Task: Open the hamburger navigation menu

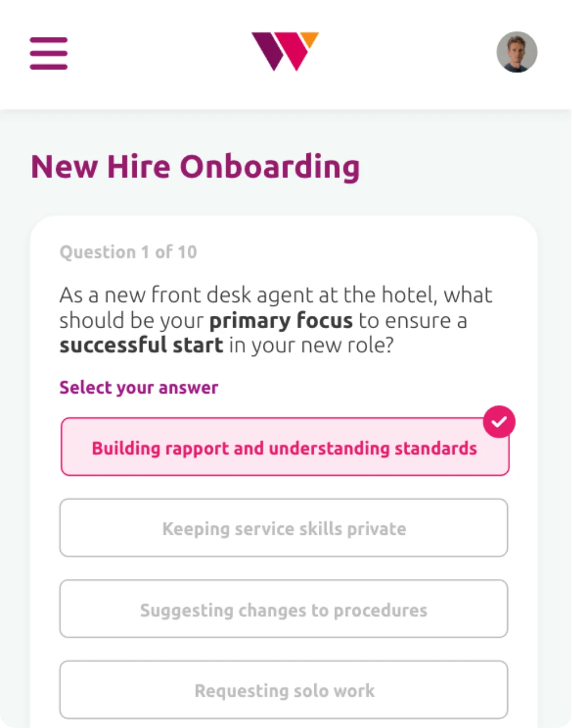Action: (x=49, y=53)
